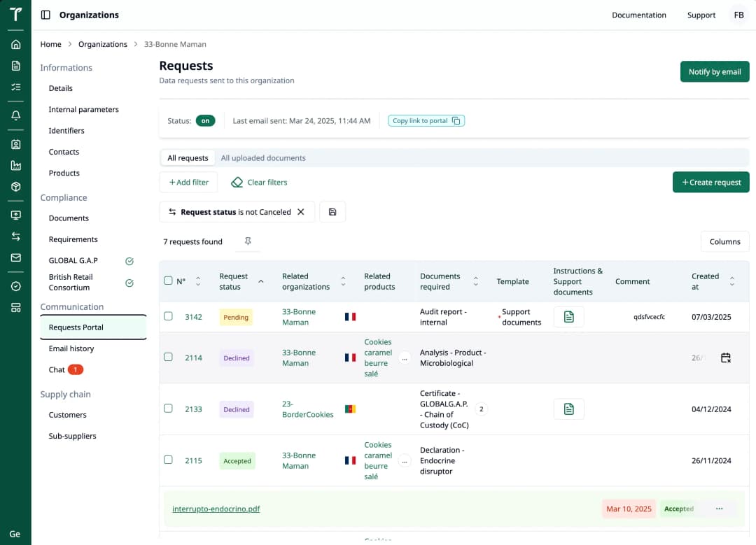Viewport: 756px width, 545px height.
Task: Click the home icon in left sidebar
Action: [15, 44]
